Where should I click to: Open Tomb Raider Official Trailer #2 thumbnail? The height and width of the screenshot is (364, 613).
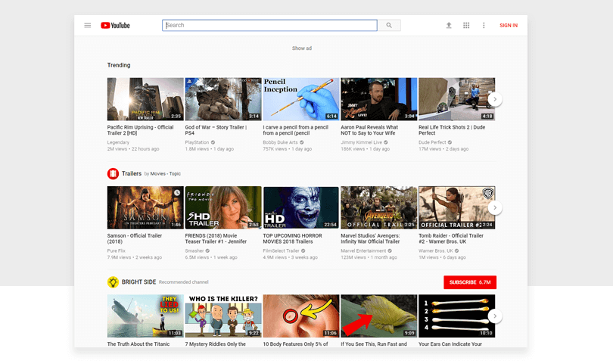(456, 207)
